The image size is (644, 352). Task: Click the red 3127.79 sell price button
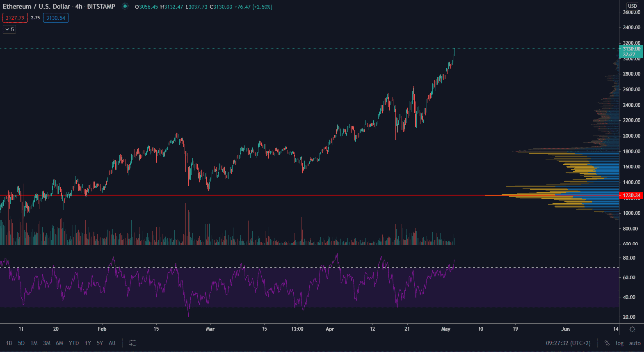coord(15,18)
